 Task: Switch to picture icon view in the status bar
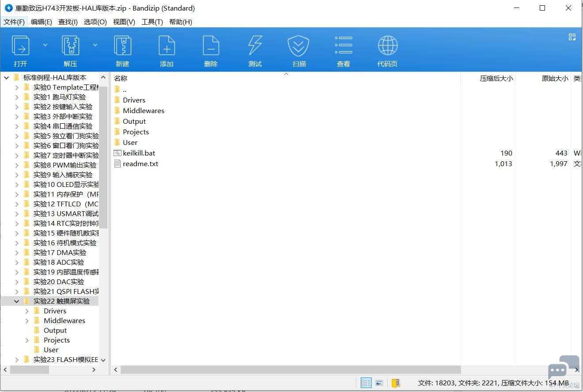pos(379,383)
